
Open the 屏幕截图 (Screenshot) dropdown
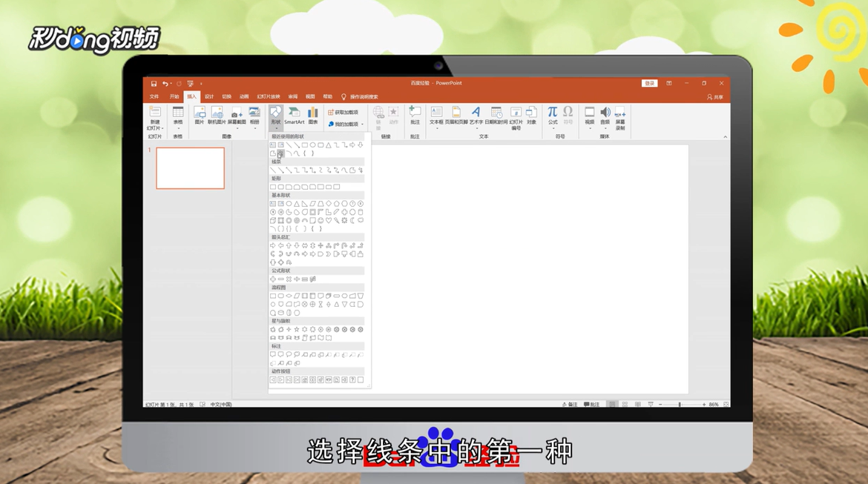point(237,118)
